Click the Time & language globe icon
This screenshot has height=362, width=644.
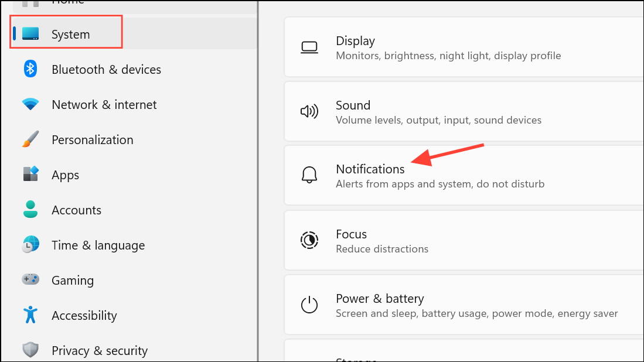(30, 245)
